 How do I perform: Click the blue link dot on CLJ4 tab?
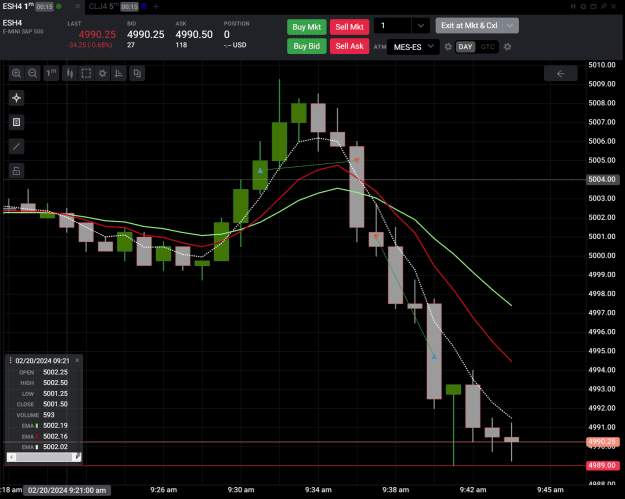(144, 6)
